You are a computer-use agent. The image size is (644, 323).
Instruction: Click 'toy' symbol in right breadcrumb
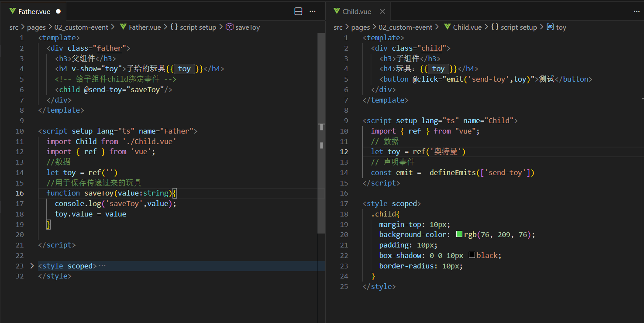(x=561, y=27)
